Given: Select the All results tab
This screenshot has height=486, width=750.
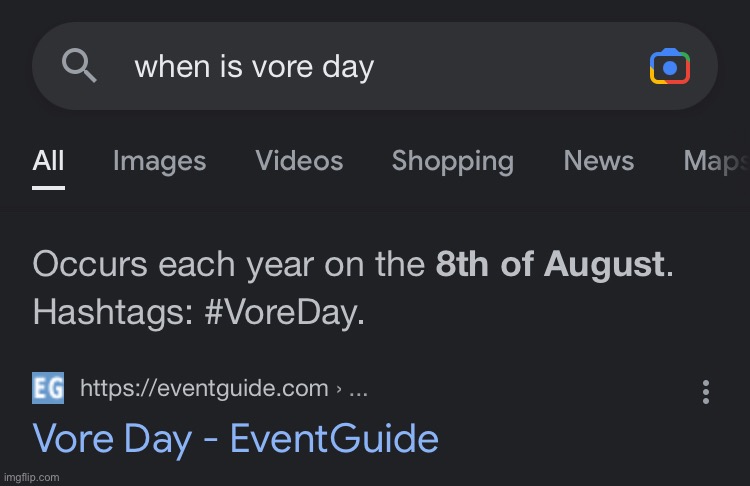Looking at the screenshot, I should point(48,161).
